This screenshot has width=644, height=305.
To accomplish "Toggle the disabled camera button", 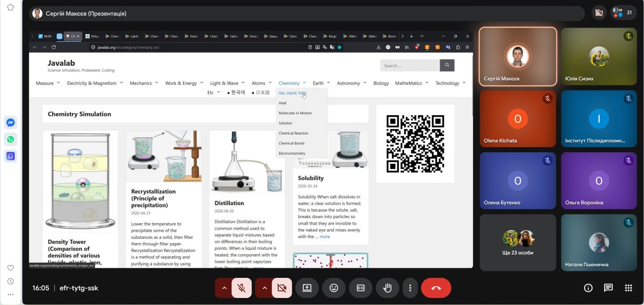I will click(x=282, y=288).
